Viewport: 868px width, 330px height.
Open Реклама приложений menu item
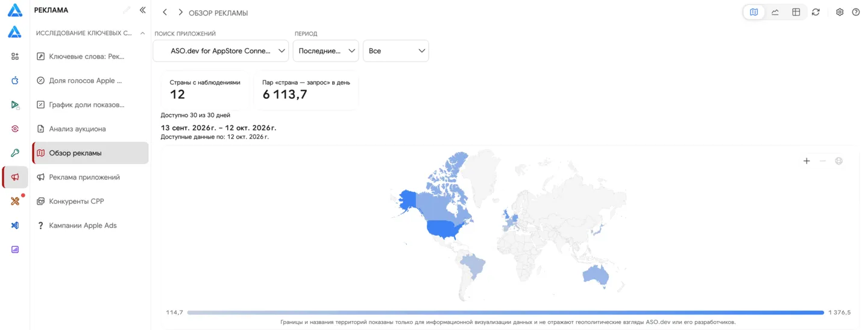pos(90,177)
